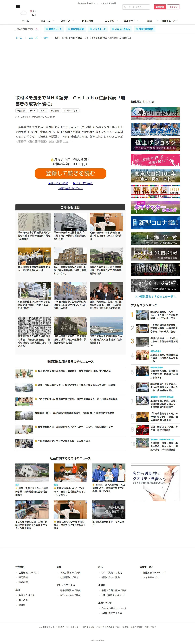Screen dimensions: 195x644
Task: Open the hamburger menu icon
Action: point(18,7)
